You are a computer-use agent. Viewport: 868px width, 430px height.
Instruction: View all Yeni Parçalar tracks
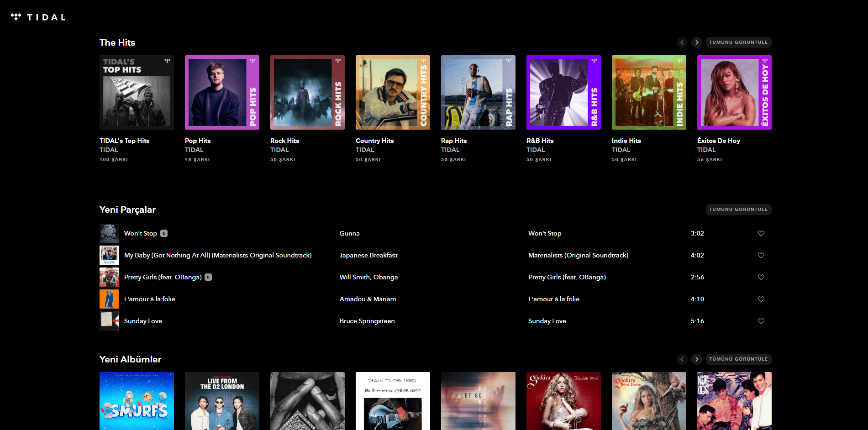pyautogui.click(x=738, y=210)
